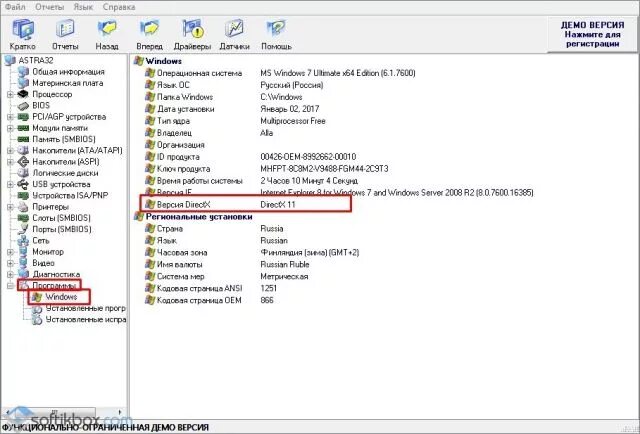Open the Датчики sensors icon
The height and width of the screenshot is (434, 640).
click(234, 30)
